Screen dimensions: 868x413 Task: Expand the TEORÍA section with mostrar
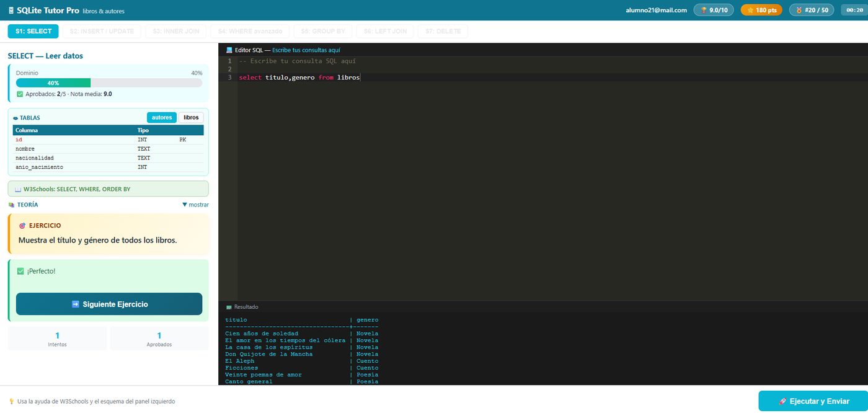(195, 205)
